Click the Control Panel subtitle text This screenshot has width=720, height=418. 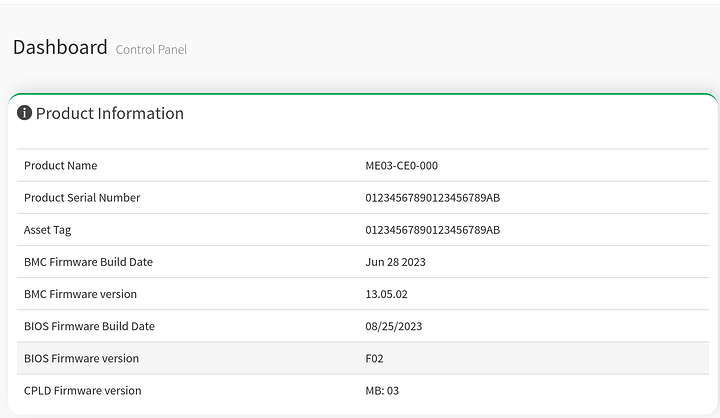coord(151,49)
